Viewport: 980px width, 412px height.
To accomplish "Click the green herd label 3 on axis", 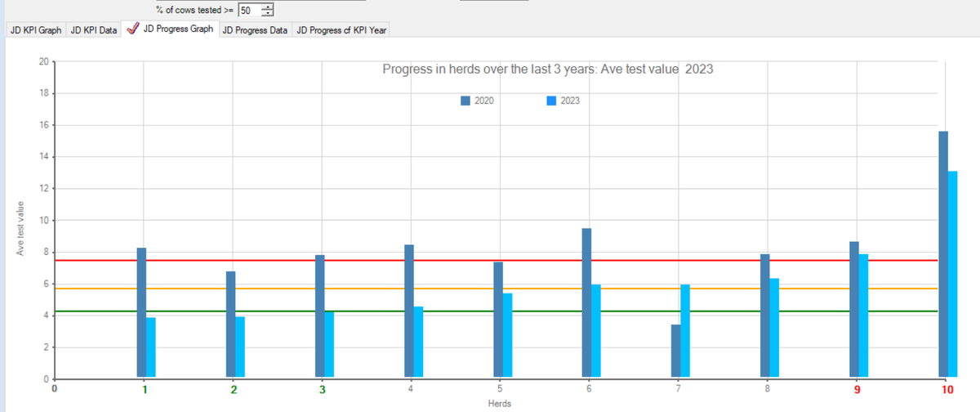I will pyautogui.click(x=322, y=390).
